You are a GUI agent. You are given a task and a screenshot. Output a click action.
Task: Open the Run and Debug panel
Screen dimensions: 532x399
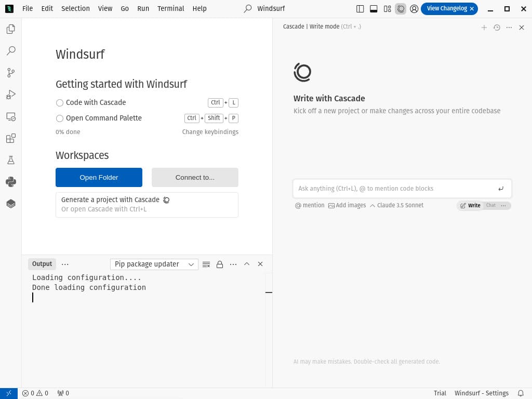[x=10, y=95]
